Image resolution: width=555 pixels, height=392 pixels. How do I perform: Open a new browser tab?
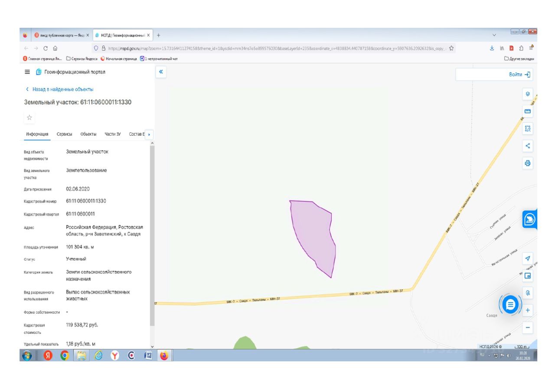click(158, 35)
